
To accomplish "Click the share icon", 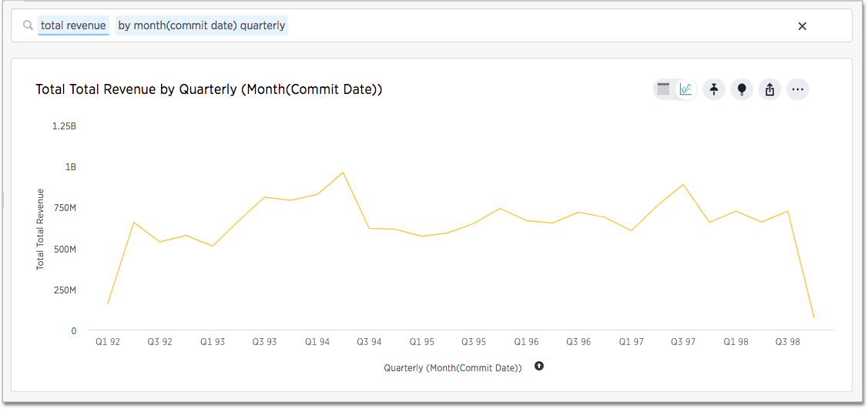I will (769, 89).
